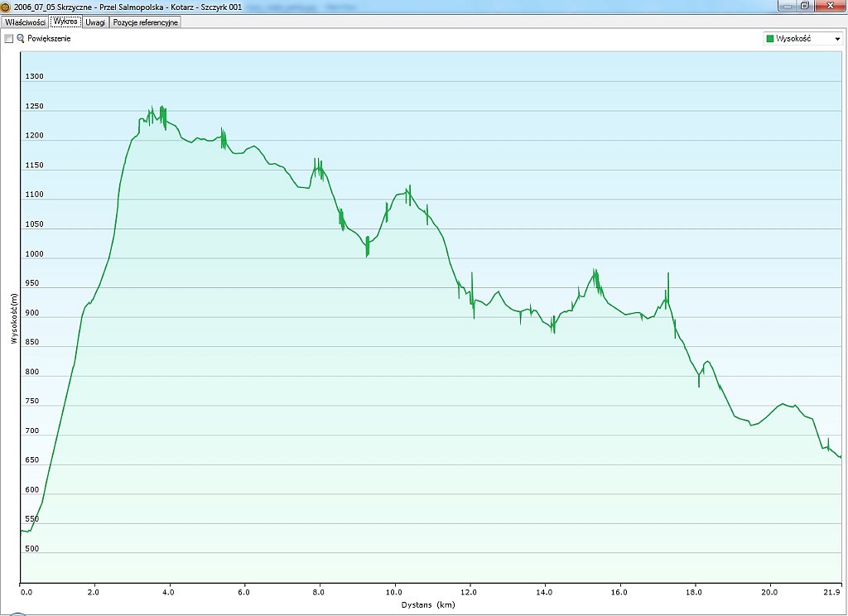Click the application icon in title bar
This screenshot has width=848, height=616.
pyautogui.click(x=6, y=7)
